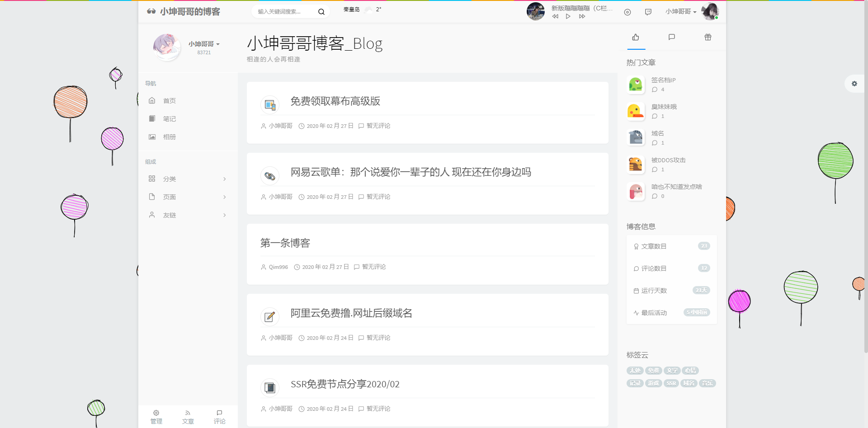Expand the 友链 friend links chevron

tap(225, 215)
